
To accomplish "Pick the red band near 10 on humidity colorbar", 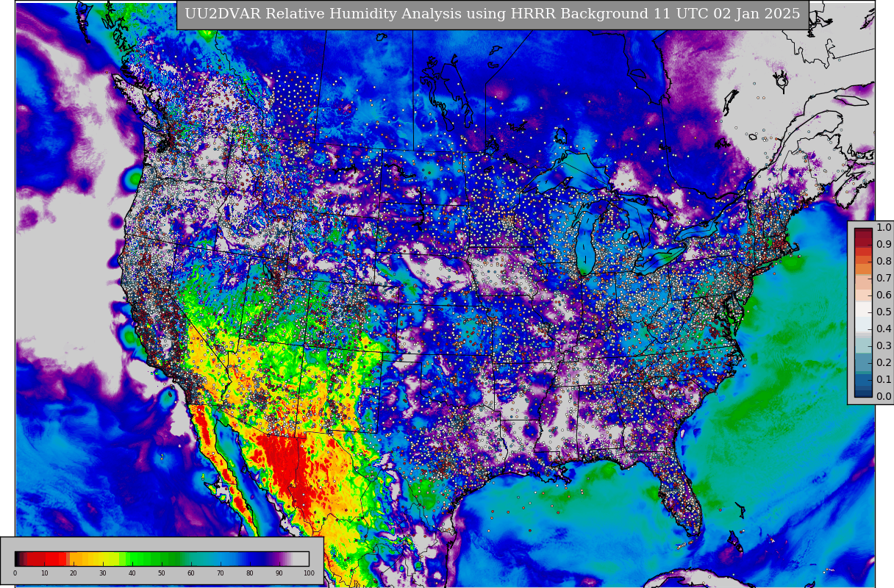I will tap(46, 559).
